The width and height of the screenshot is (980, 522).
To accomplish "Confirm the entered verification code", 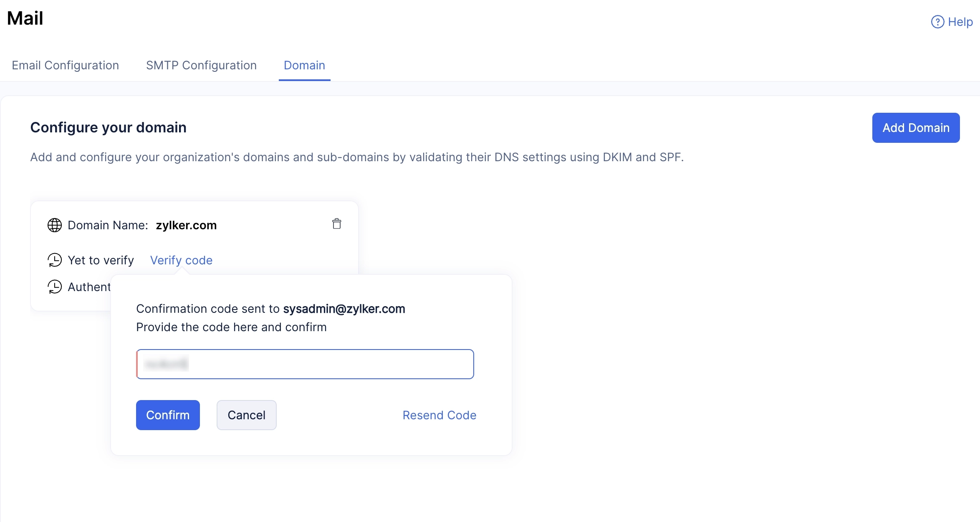I will coord(168,415).
